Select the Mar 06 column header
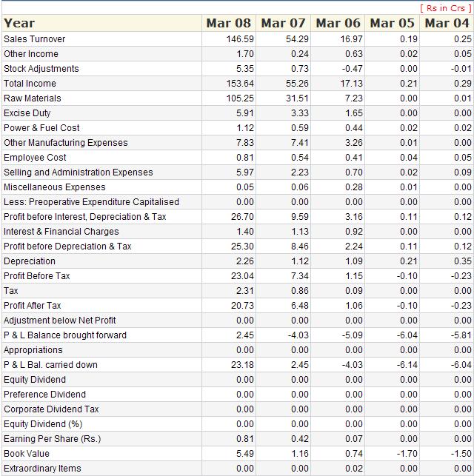 pyautogui.click(x=338, y=23)
